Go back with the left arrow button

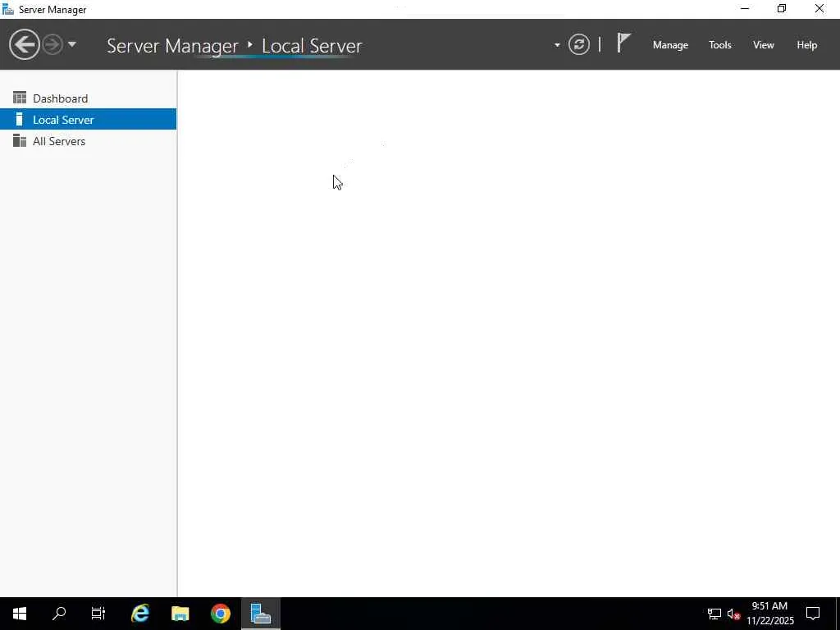24,44
